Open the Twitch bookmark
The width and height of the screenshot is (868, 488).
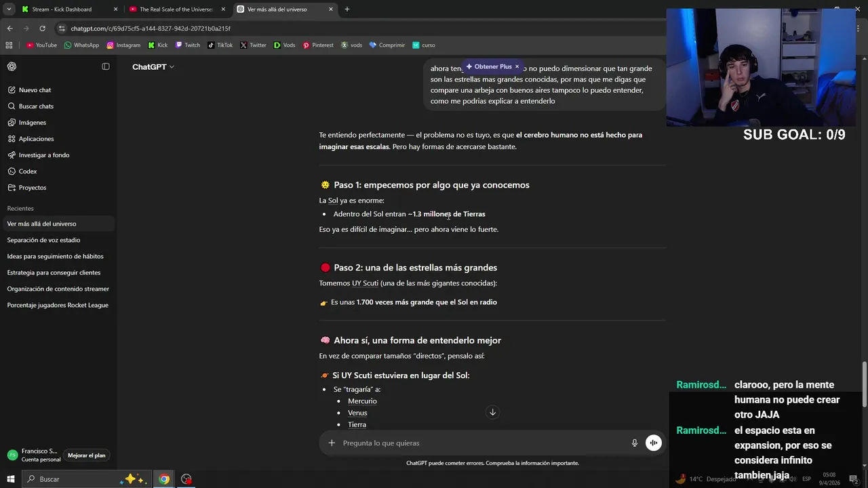coord(188,45)
